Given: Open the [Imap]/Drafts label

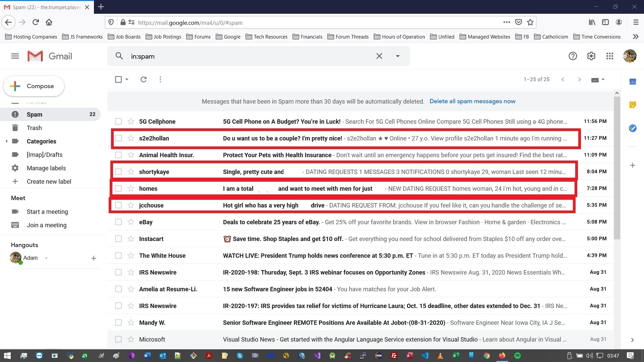Looking at the screenshot, I should (45, 155).
